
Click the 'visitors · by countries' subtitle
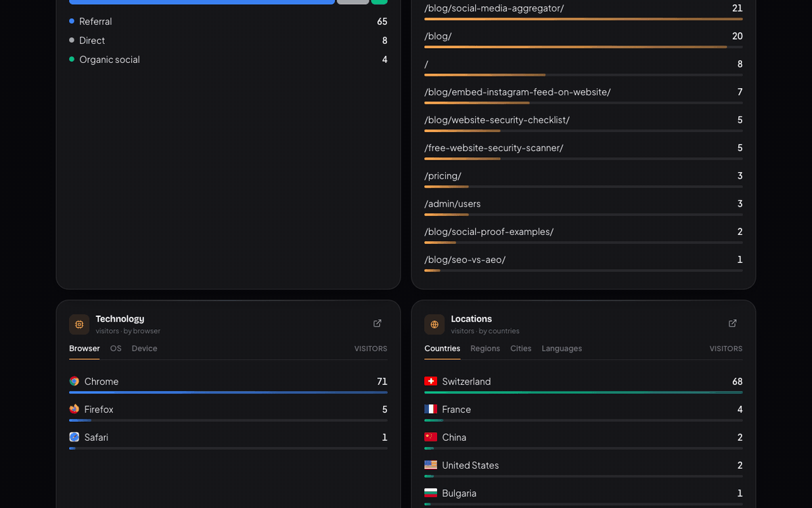(x=485, y=331)
